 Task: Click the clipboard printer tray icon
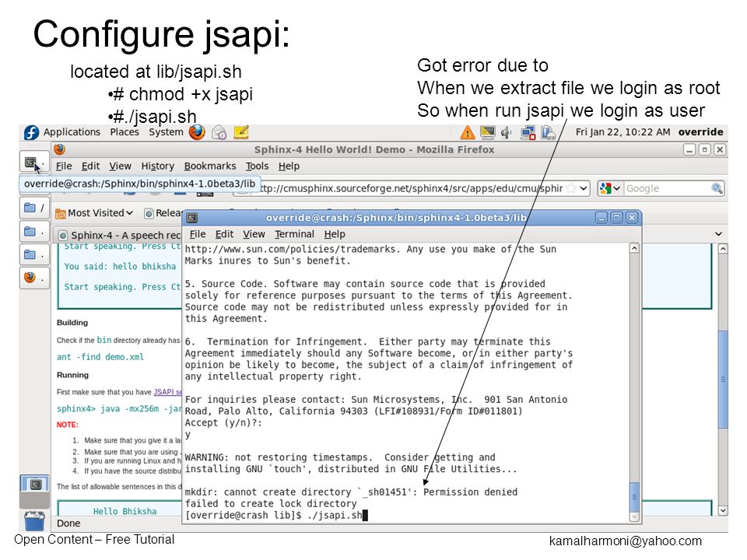point(549,132)
